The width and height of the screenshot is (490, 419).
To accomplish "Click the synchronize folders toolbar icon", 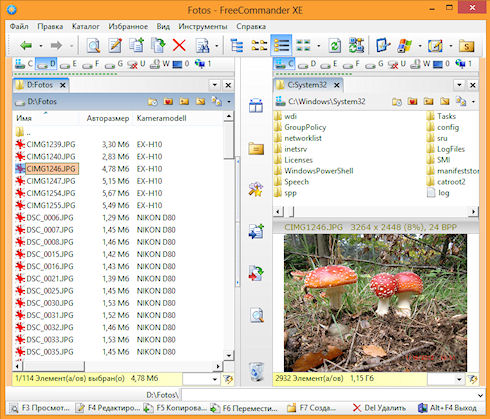I will point(356,45).
